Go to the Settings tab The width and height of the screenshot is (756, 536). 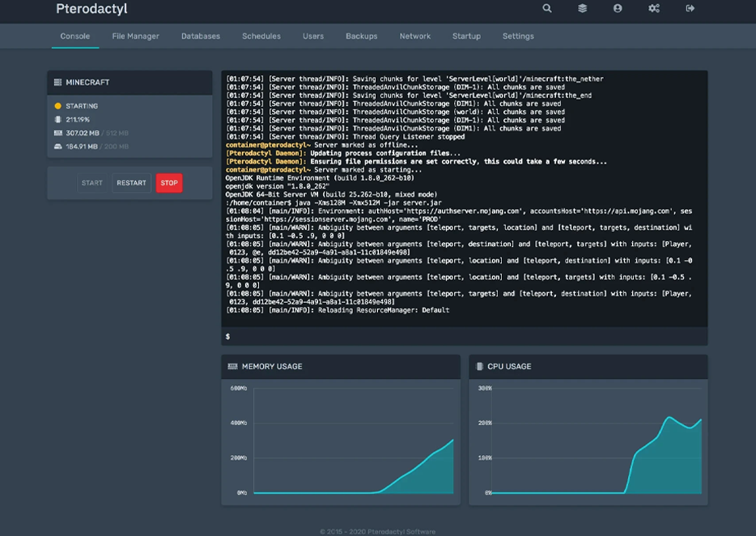[x=518, y=36]
